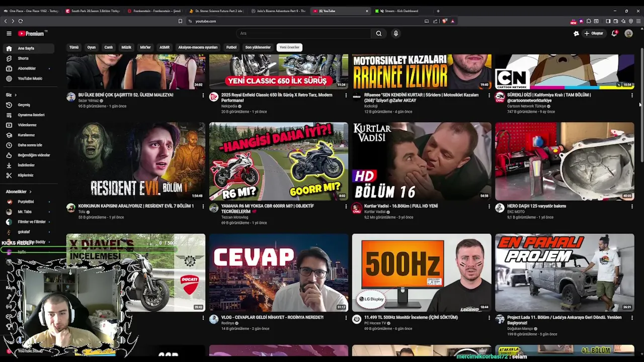Open the notifications bell
Screen dimensions: 644x362
pos(614,33)
